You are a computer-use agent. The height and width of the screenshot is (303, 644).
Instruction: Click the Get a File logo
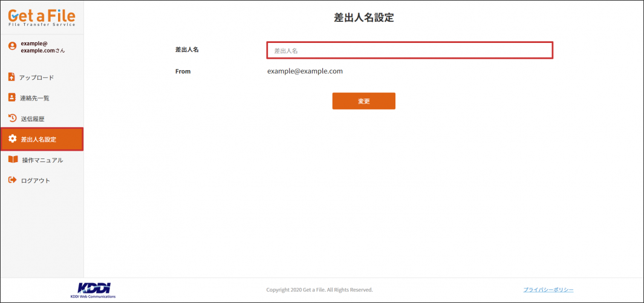[42, 16]
